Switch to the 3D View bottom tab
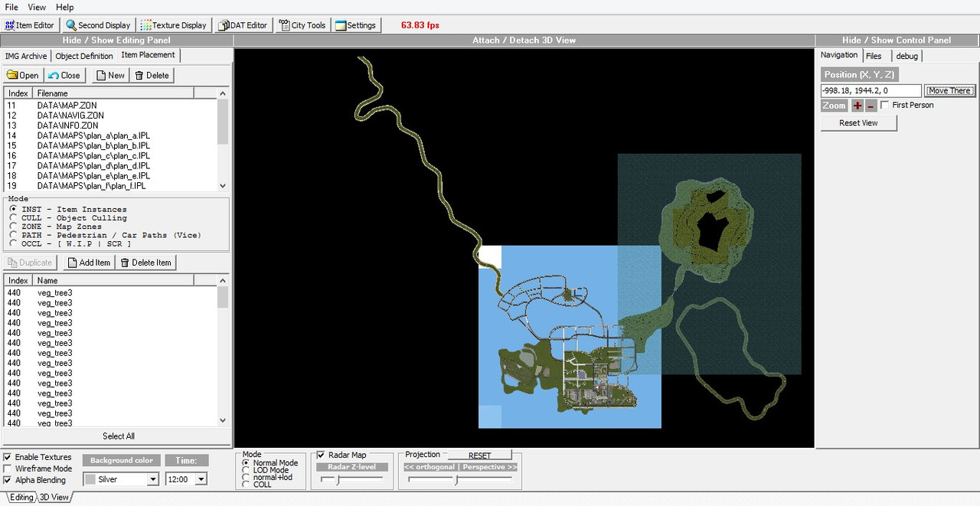Image resolution: width=980 pixels, height=506 pixels. (x=54, y=497)
